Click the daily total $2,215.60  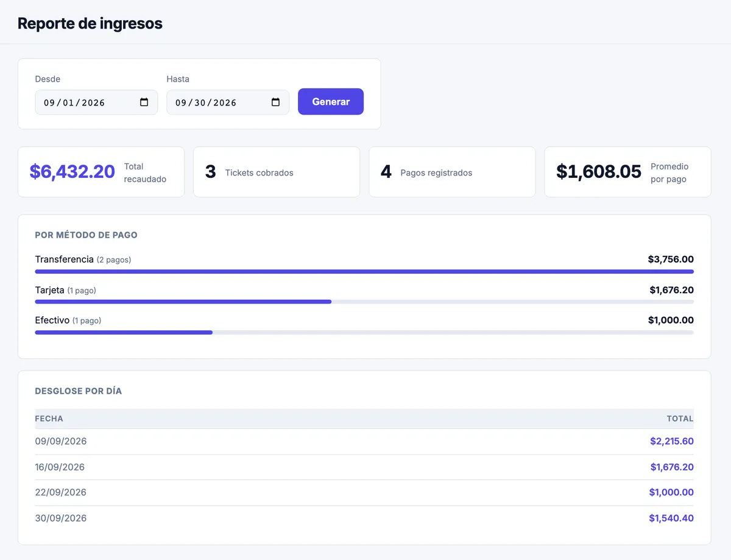click(671, 441)
